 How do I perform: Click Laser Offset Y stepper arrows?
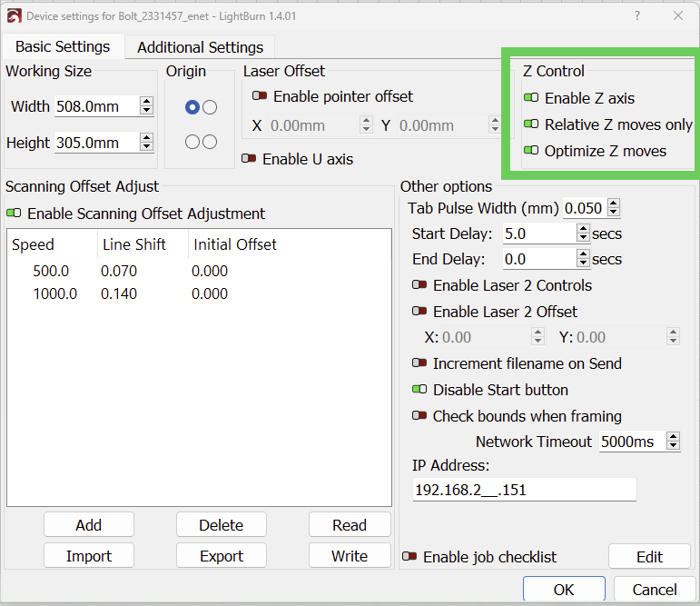[x=495, y=124]
